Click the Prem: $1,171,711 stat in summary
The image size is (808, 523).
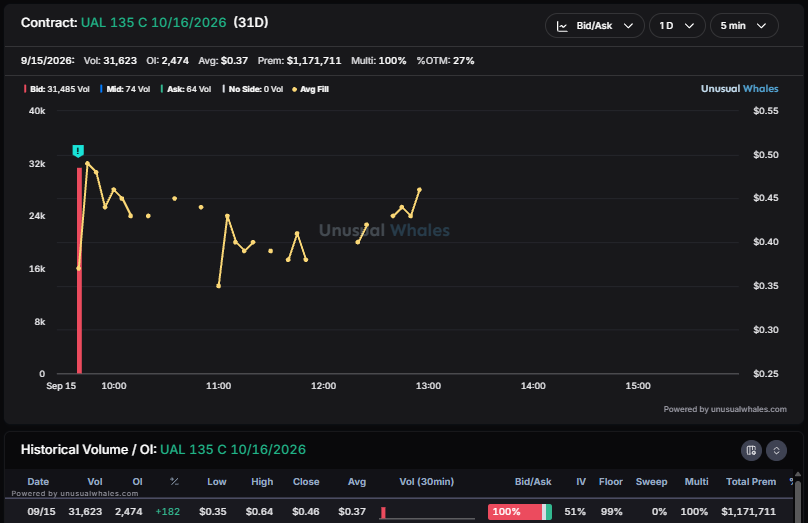(x=299, y=61)
